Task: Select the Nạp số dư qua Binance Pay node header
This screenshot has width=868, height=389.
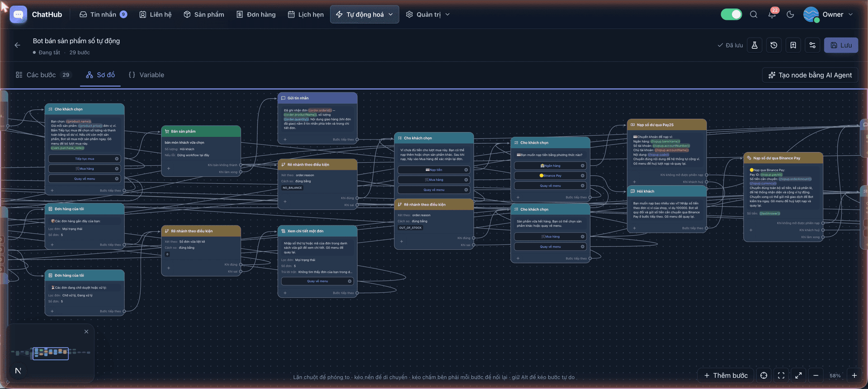Action: tap(783, 158)
